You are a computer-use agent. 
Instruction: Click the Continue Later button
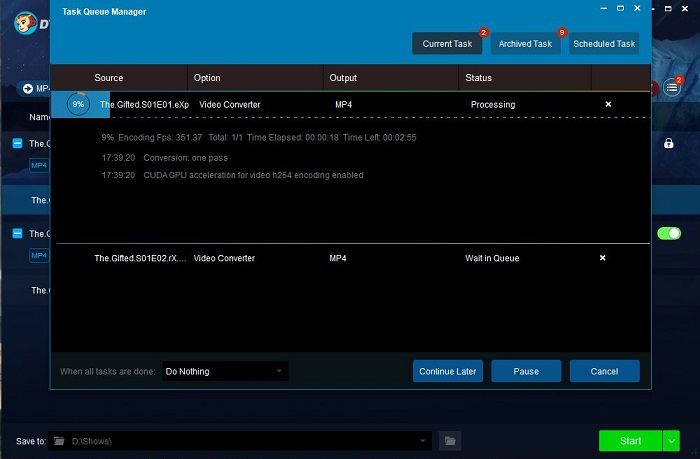click(x=448, y=371)
